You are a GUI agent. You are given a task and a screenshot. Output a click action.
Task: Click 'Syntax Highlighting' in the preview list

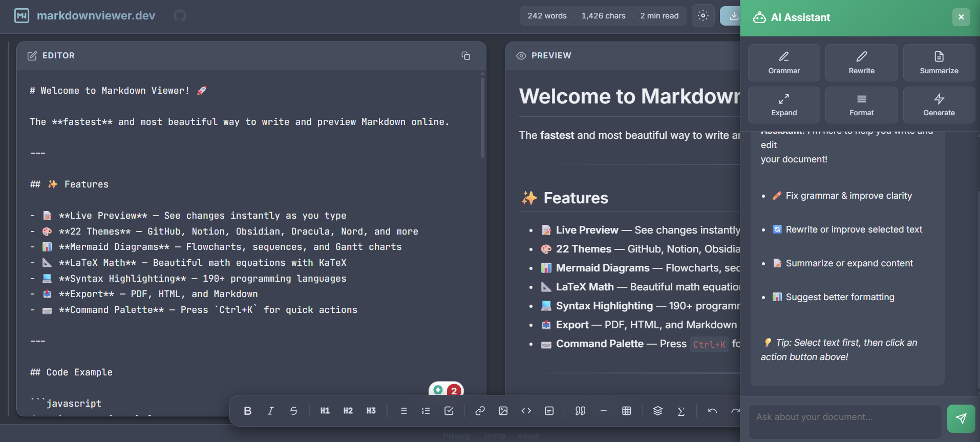[604, 306]
